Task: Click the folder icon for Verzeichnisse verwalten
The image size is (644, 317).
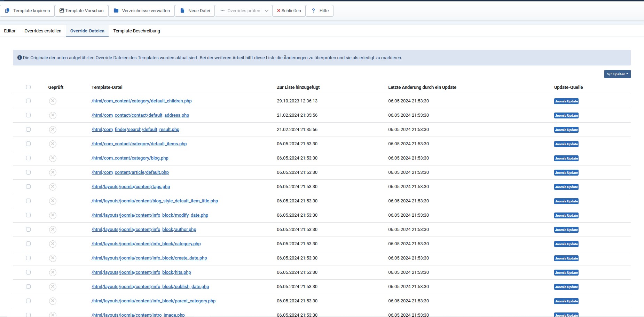Action: coord(116,10)
